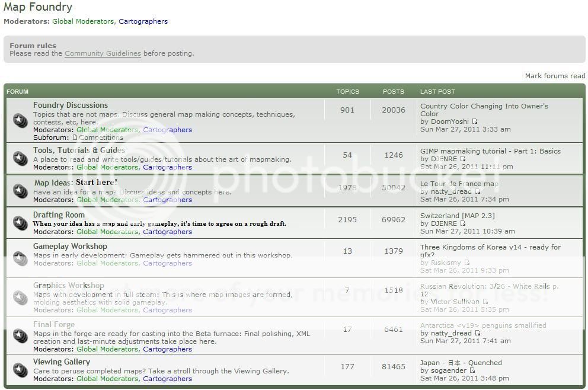
Task: Open the Drafting Room forum
Action: point(59,215)
